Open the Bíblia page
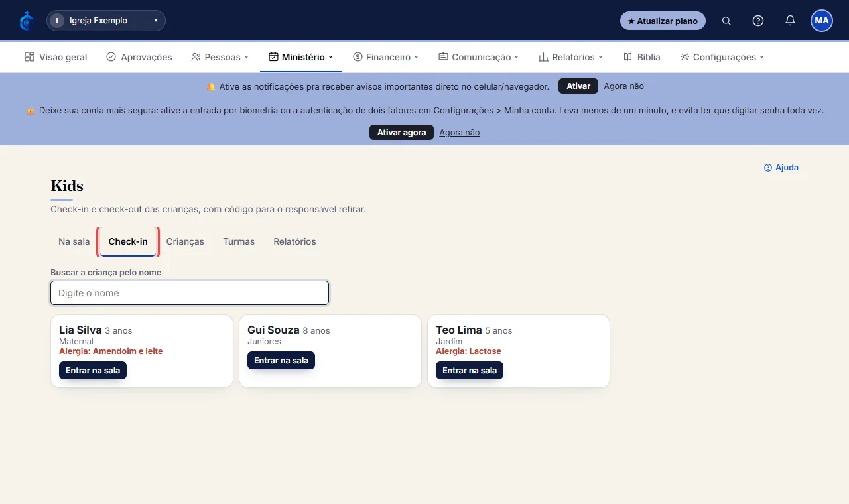The height and width of the screenshot is (504, 849). (642, 57)
